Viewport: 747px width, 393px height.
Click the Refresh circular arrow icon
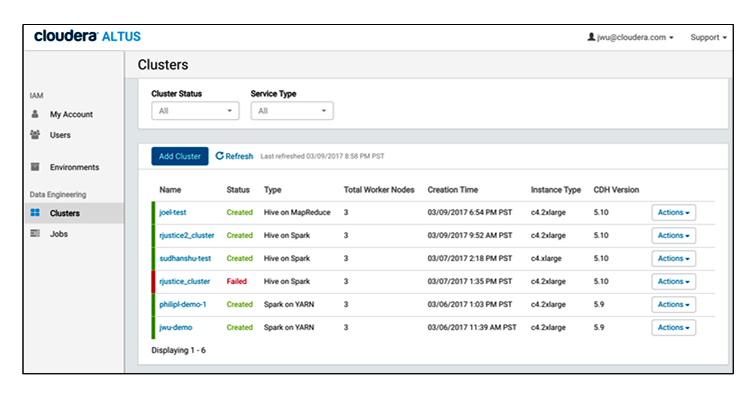pyautogui.click(x=220, y=156)
